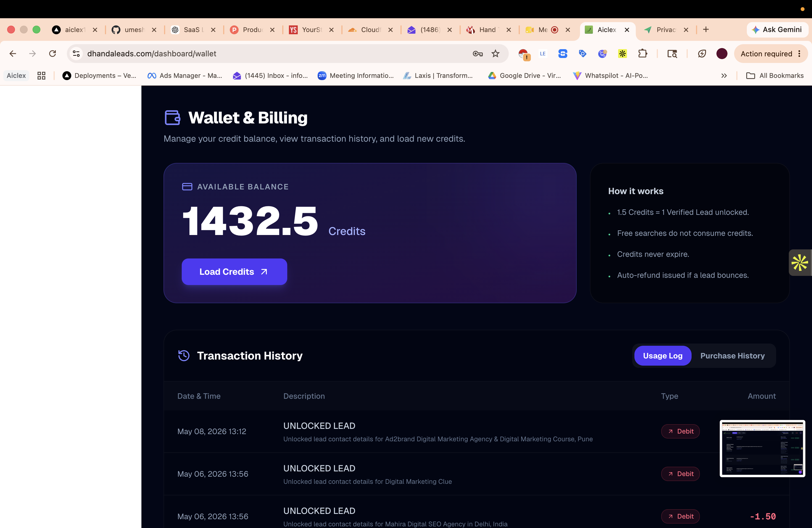Click the Debit badge for Digital Marketing Clue row
Screen dimensions: 812x528
point(680,474)
